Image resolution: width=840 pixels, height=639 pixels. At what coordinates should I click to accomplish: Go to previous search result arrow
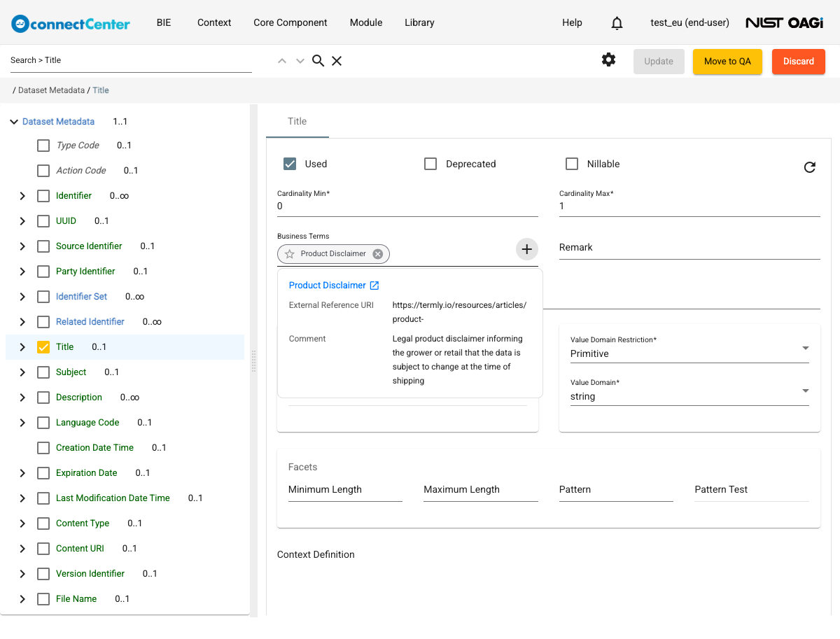click(282, 61)
